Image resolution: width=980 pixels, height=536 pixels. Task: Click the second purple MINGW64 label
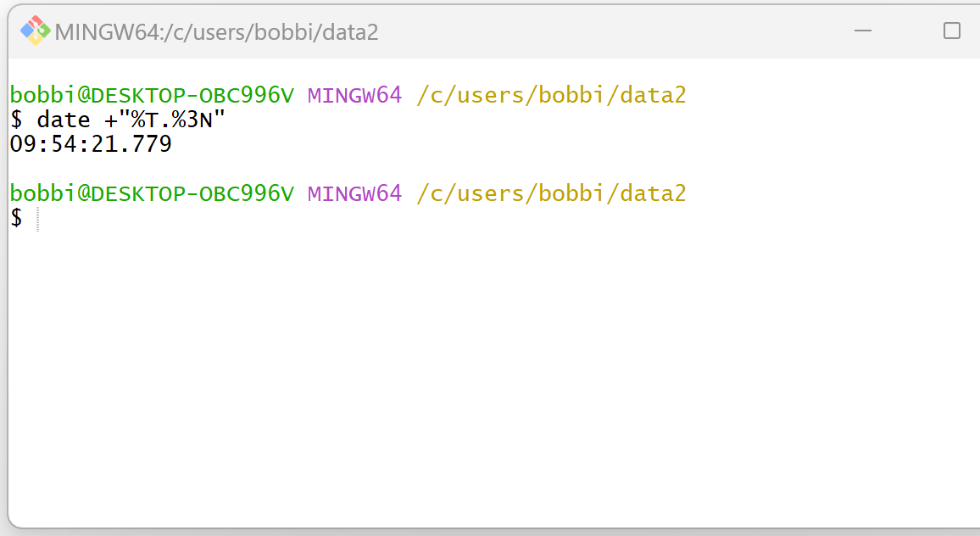[354, 193]
